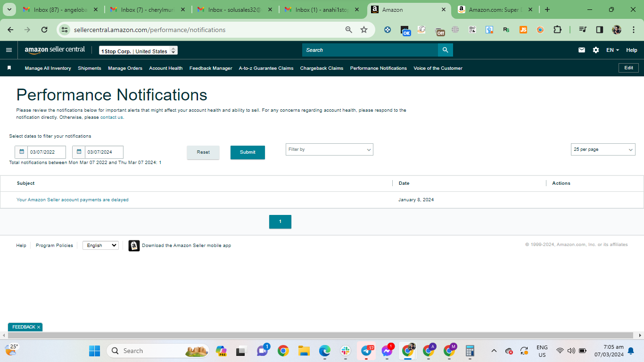Open the Chrome Extensions puzzle icon
This screenshot has height=362, width=644.
[x=557, y=30]
